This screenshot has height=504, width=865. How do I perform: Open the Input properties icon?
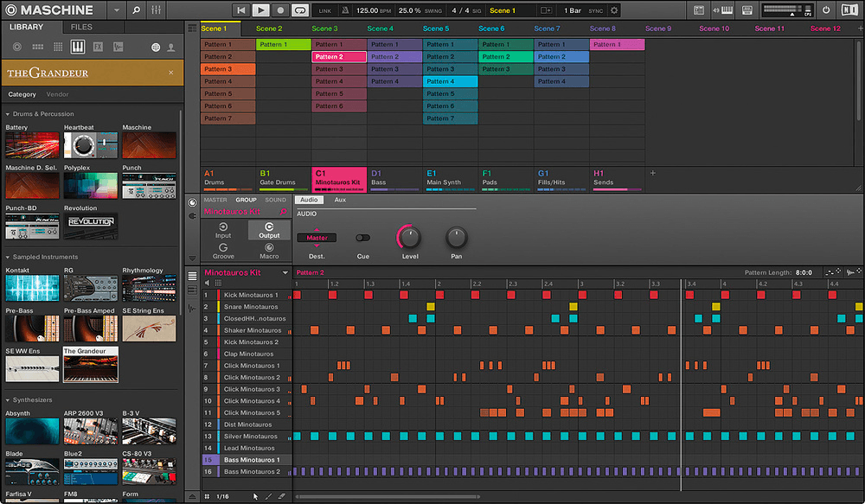click(x=223, y=230)
